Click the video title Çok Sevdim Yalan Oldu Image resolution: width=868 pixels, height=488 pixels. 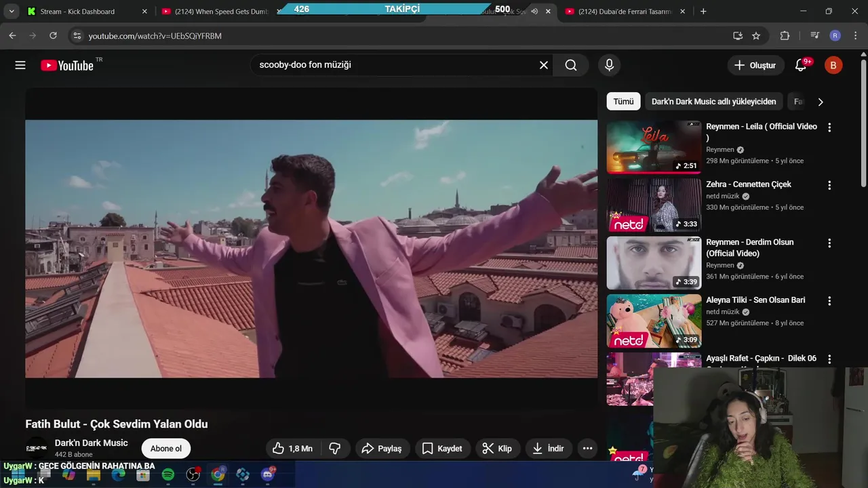pos(117,424)
